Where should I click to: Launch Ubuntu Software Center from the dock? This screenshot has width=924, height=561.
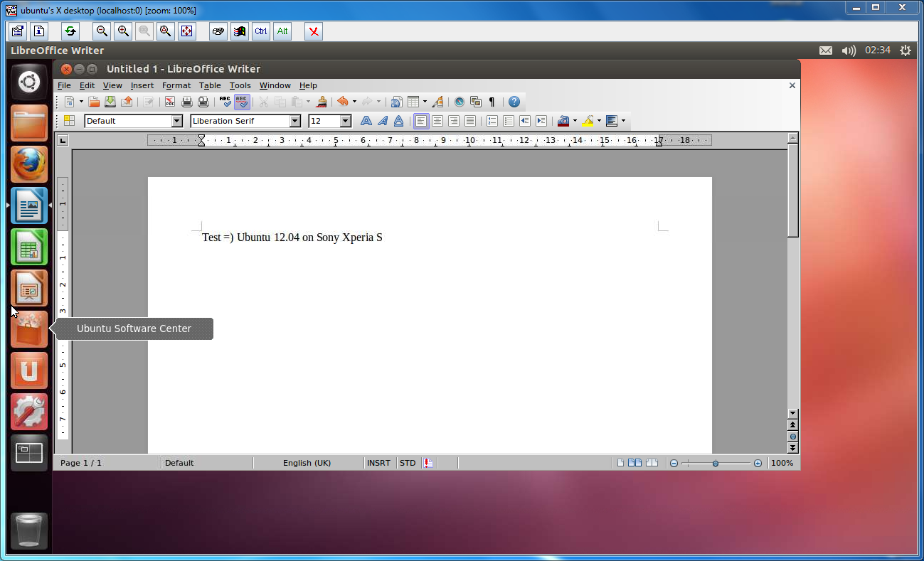pos(29,329)
